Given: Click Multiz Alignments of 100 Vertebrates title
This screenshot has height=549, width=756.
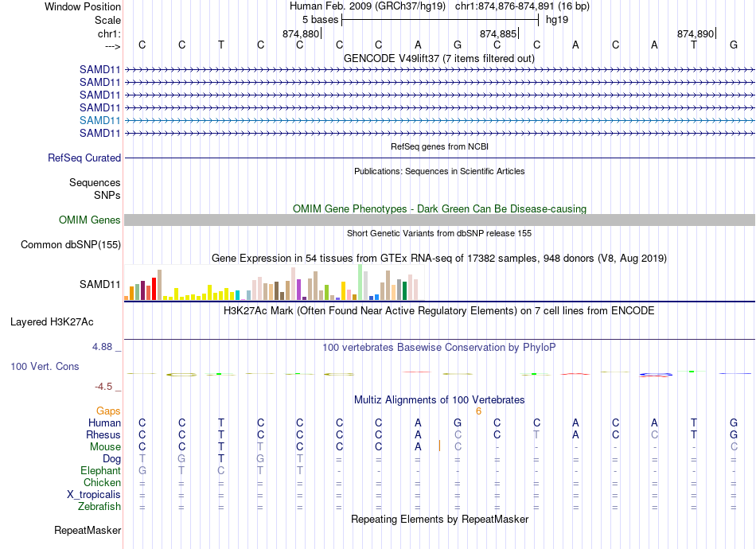Looking at the screenshot, I should click(x=439, y=400).
